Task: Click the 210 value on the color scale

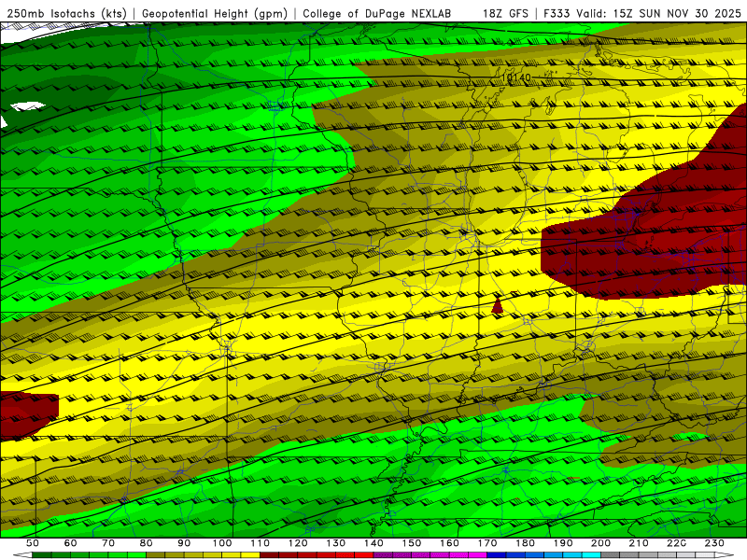Action: (x=639, y=543)
